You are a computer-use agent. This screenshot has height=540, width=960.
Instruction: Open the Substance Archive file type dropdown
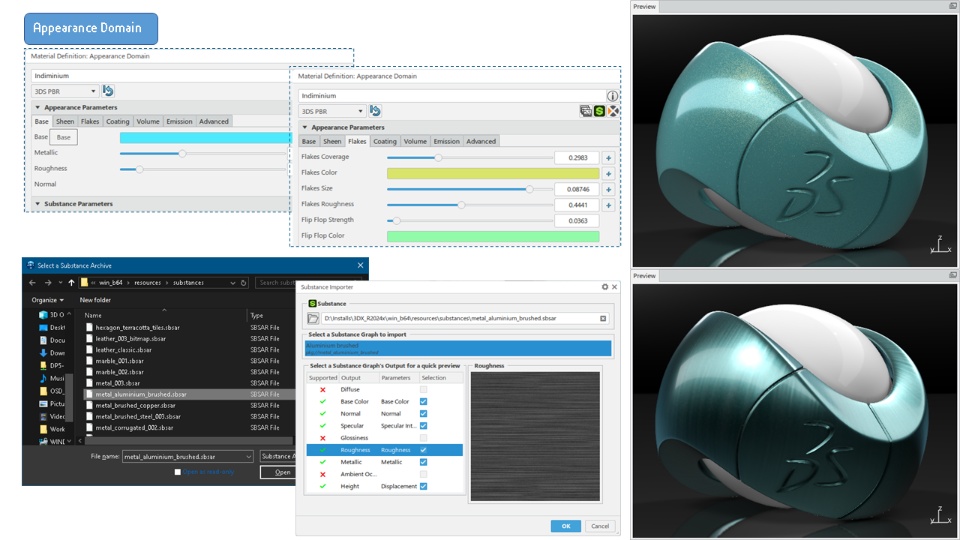(277, 457)
